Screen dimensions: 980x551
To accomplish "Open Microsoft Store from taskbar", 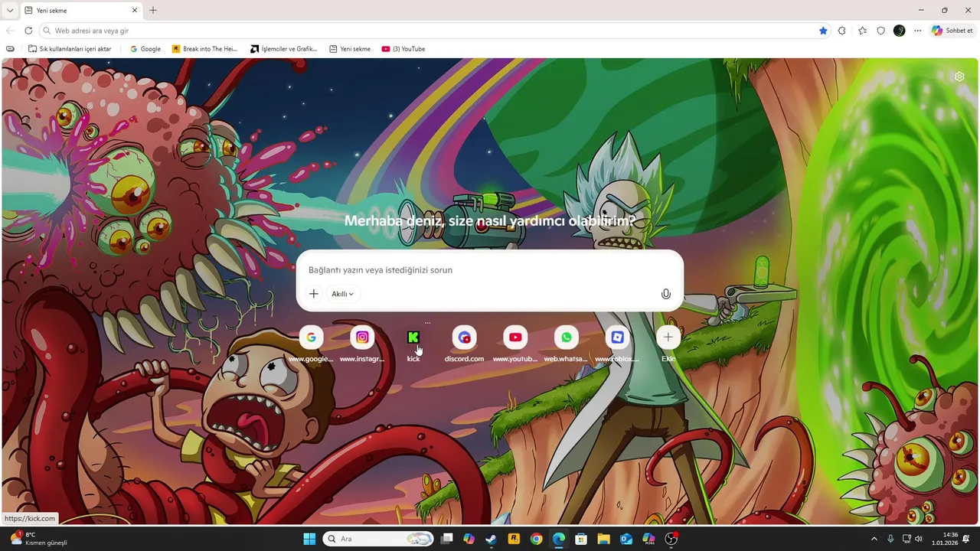I will 581,539.
